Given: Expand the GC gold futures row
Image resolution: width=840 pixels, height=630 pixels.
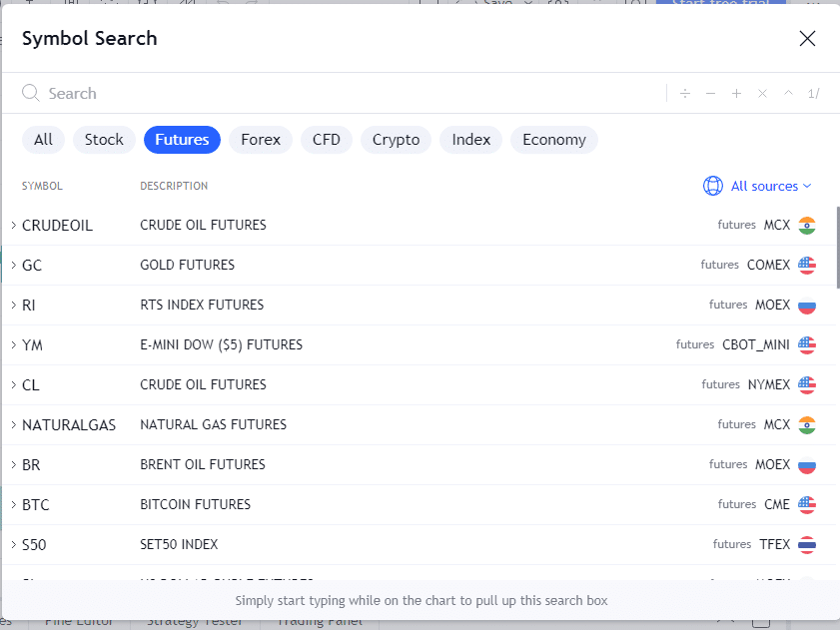Looking at the screenshot, I should click(x=13, y=266).
